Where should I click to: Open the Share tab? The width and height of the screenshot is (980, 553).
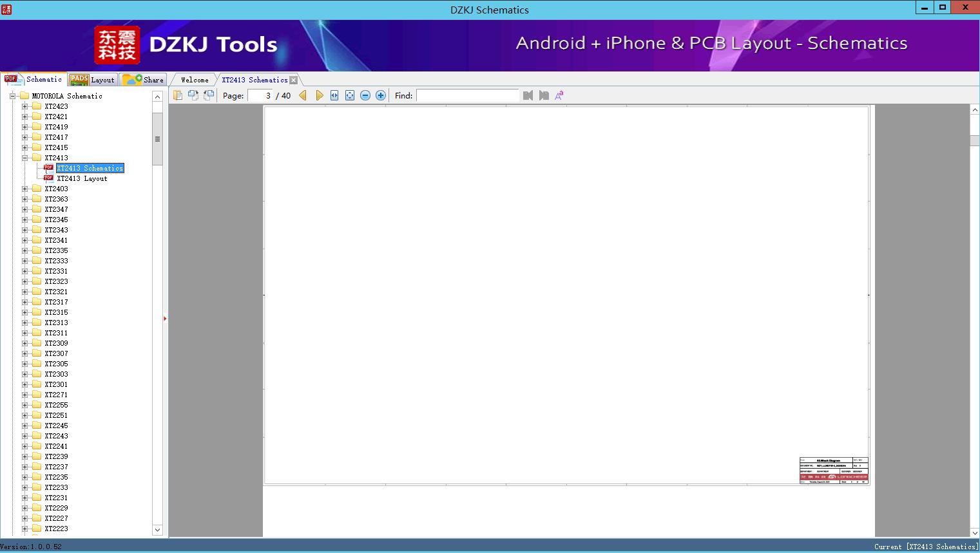click(143, 80)
